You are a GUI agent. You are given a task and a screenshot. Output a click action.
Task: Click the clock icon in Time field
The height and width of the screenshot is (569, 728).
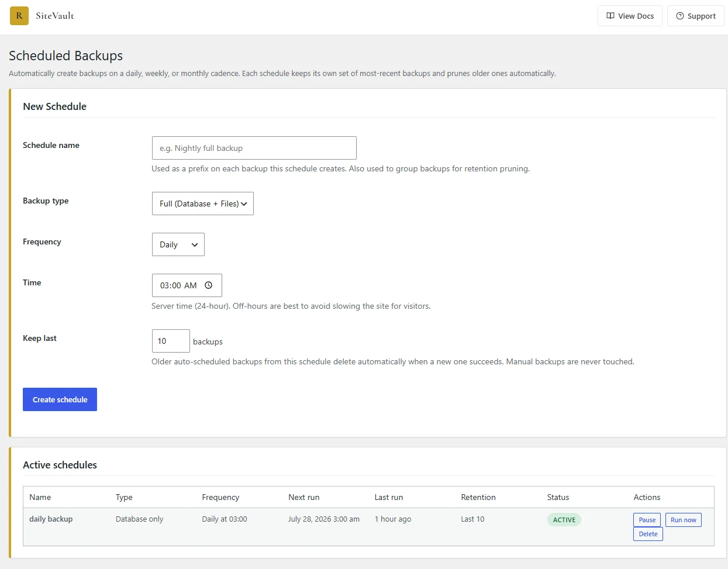[x=208, y=285]
